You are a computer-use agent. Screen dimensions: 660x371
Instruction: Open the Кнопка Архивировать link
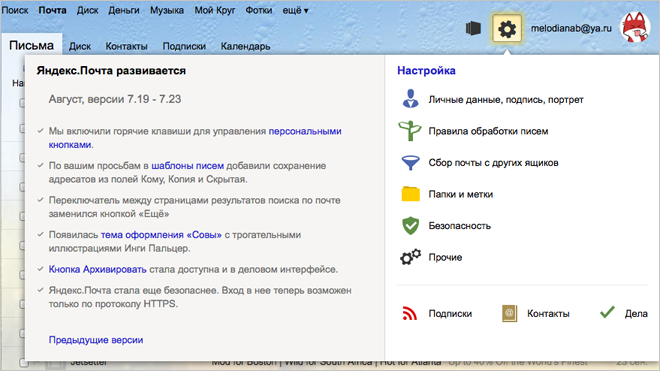[x=98, y=269]
